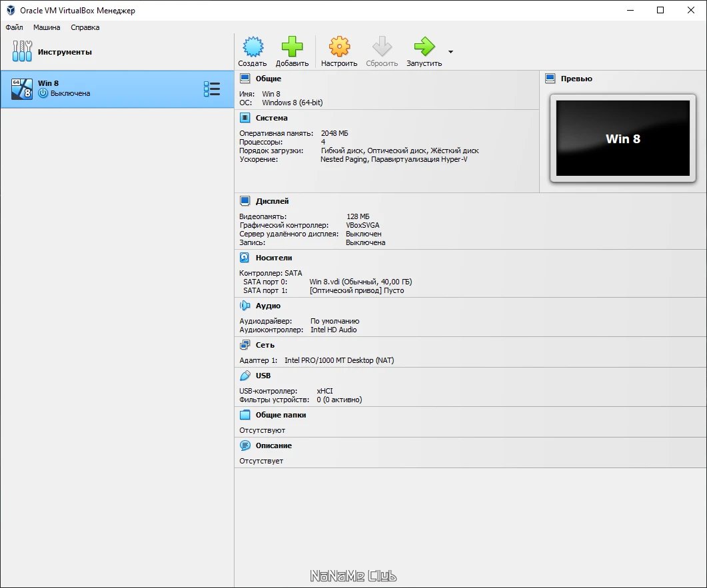This screenshot has width=707, height=588.
Task: Expand the Запустить dropdown arrow
Action: click(x=450, y=52)
